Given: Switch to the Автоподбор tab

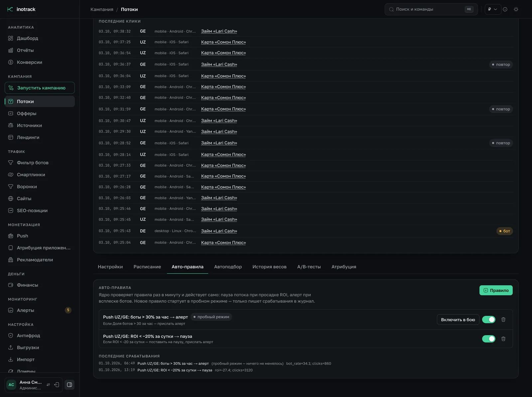Looking at the screenshot, I should click(228, 267).
